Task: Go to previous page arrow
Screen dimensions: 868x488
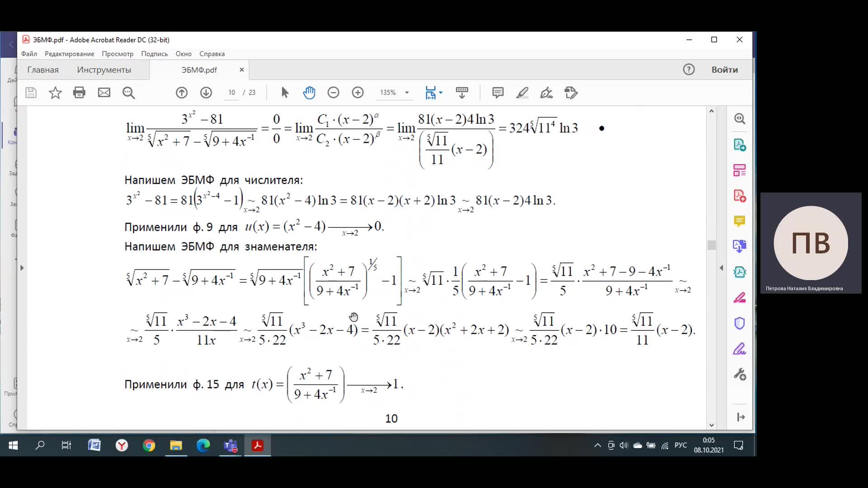Action: pos(182,93)
